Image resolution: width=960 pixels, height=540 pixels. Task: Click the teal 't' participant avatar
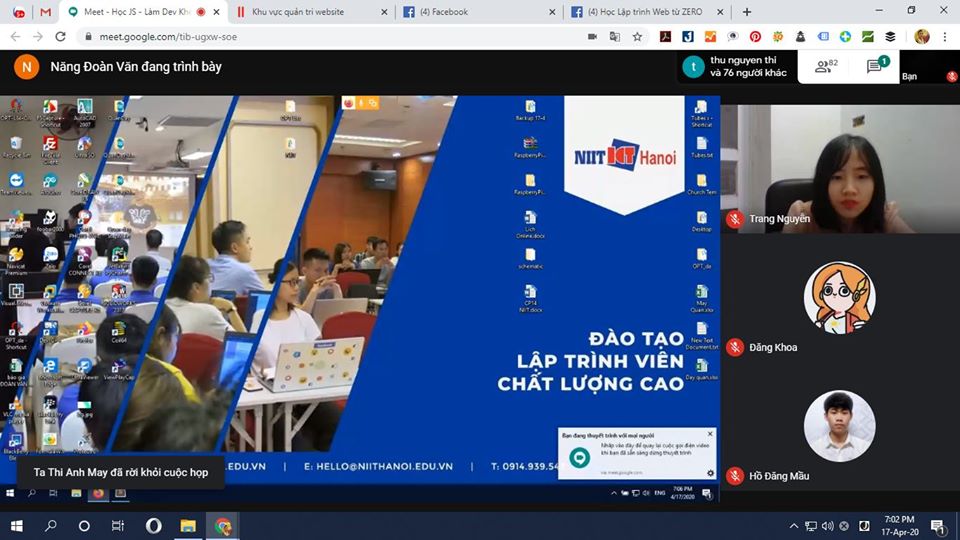click(693, 67)
